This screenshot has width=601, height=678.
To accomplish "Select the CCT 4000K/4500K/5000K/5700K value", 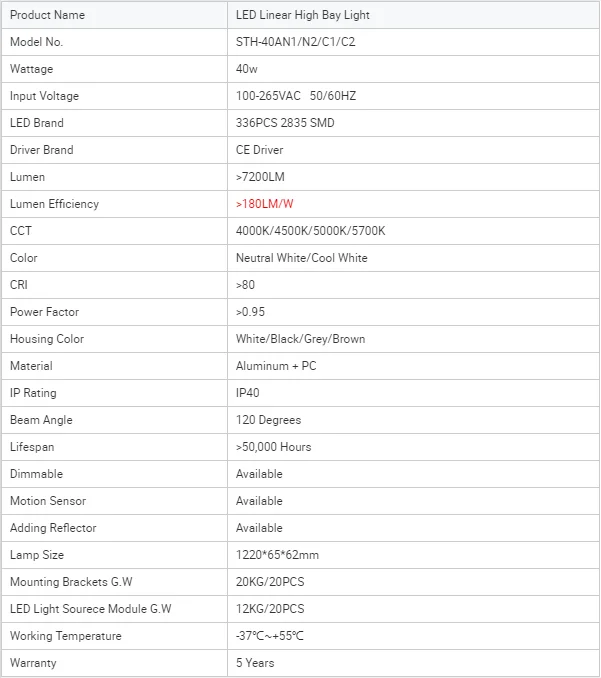I will 310,231.
